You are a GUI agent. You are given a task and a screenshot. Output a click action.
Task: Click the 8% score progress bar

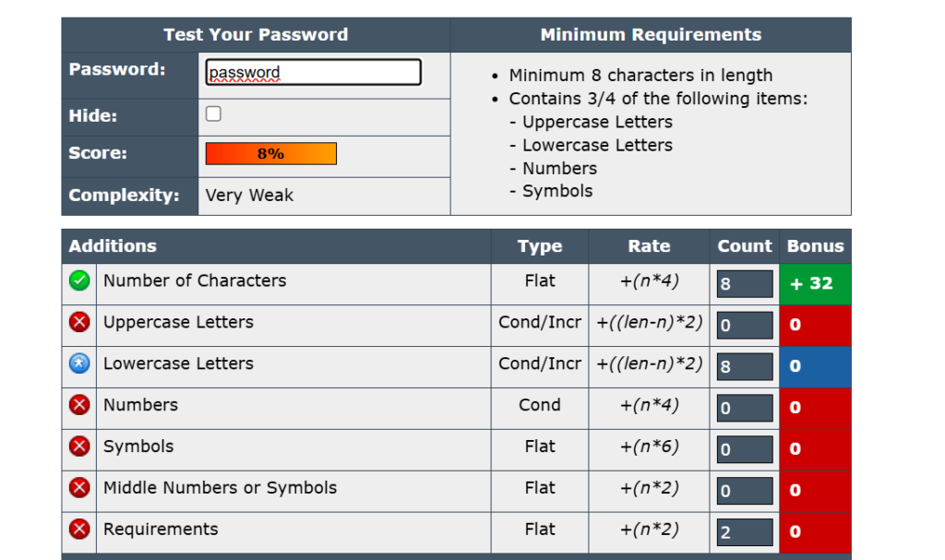[x=270, y=154]
